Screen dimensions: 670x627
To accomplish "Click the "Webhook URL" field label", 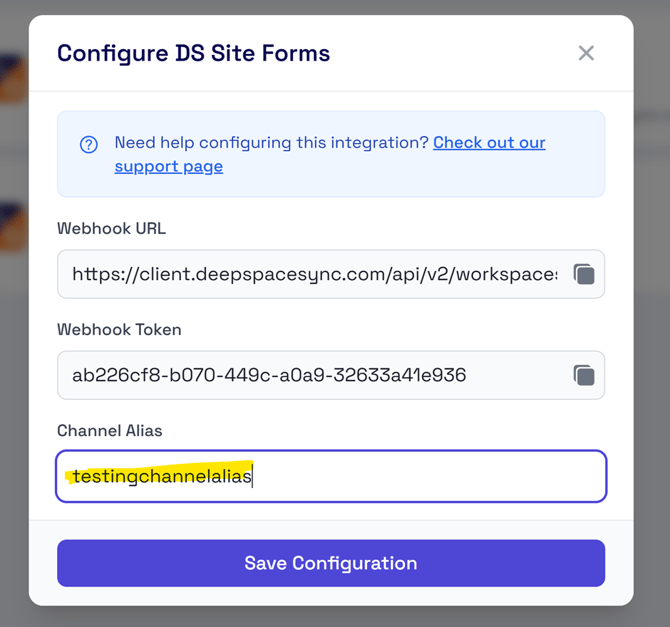I will tap(112, 228).
